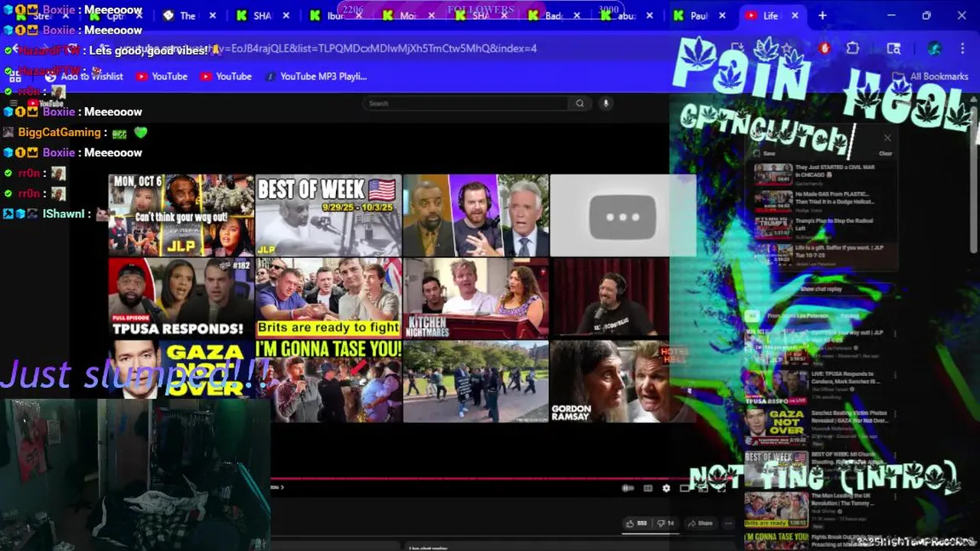This screenshot has height=551, width=980.
Task: Open more actions ellipsis beside Share
Action: point(729,523)
